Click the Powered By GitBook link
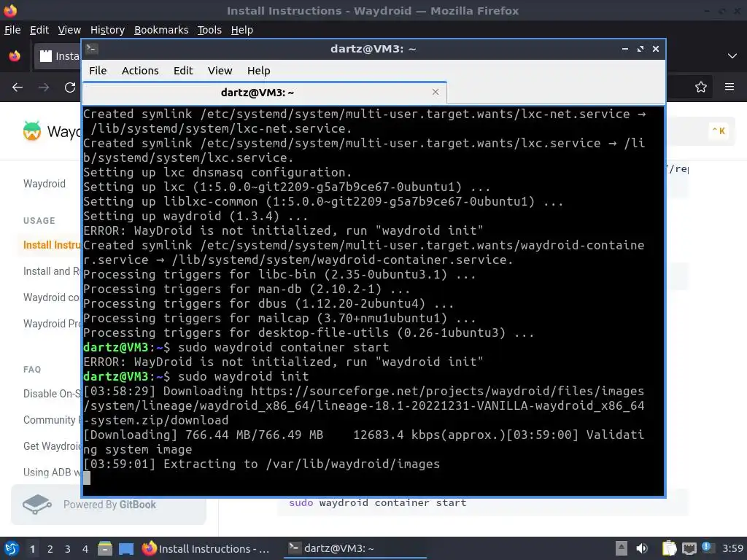The height and width of the screenshot is (560, 747). tap(109, 505)
